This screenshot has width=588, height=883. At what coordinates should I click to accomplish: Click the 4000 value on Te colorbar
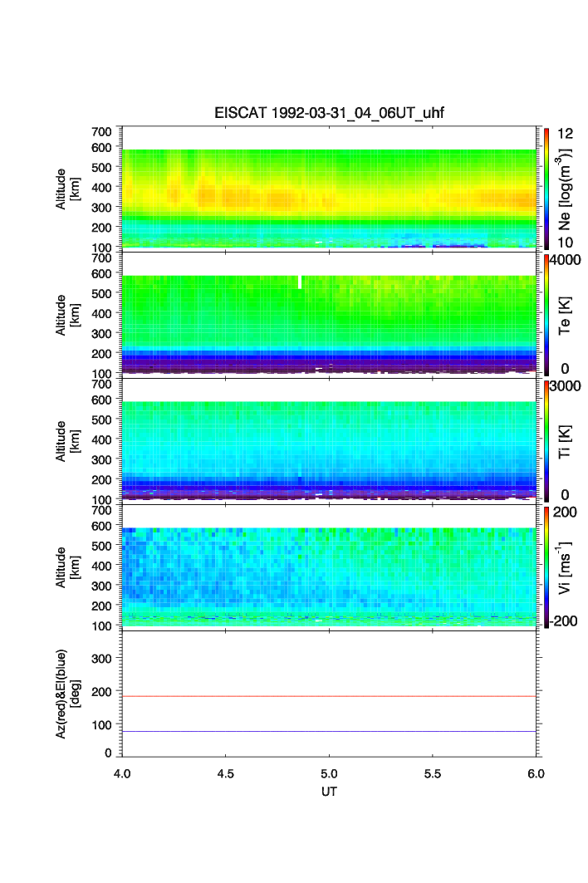click(x=566, y=260)
